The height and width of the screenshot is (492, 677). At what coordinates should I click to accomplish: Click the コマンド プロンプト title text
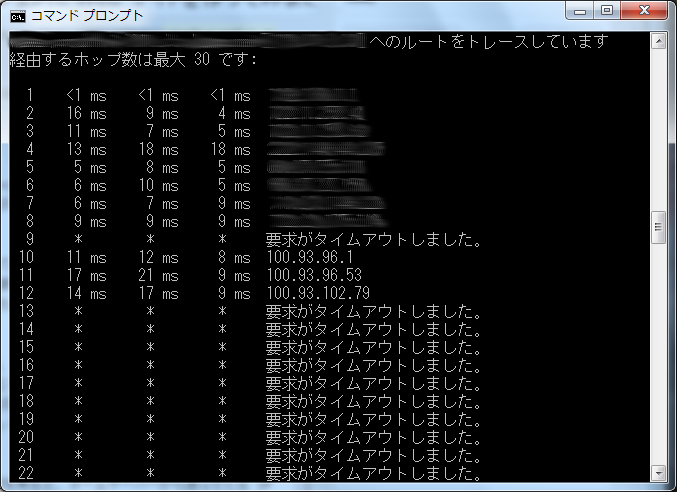(x=87, y=16)
